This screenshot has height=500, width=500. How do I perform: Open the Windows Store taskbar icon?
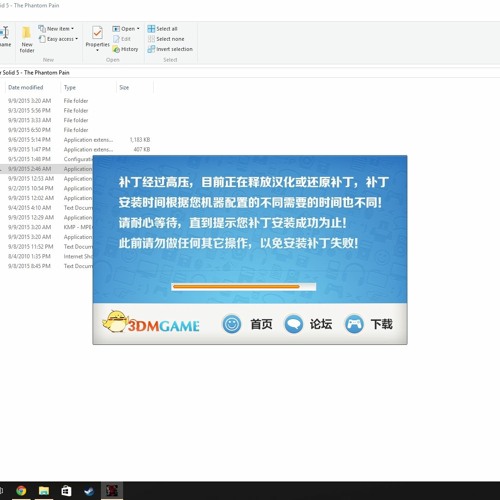pos(66,491)
